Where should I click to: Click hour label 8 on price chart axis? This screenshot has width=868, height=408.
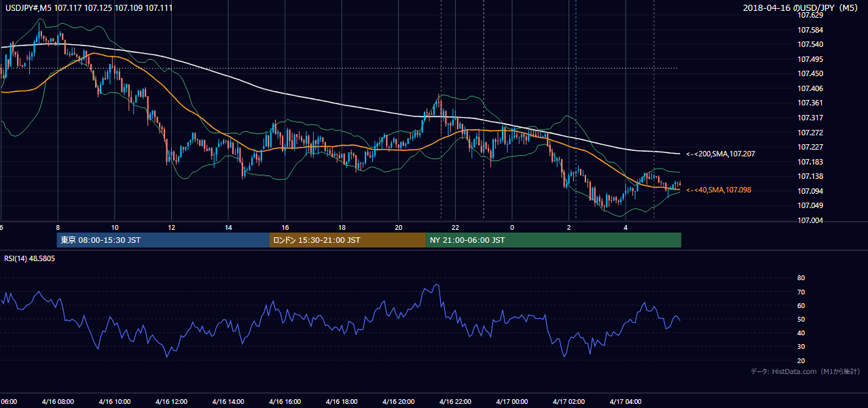[58, 227]
